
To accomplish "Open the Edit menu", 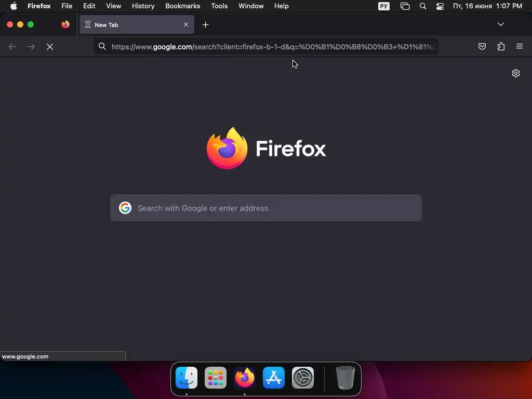I will tap(89, 6).
